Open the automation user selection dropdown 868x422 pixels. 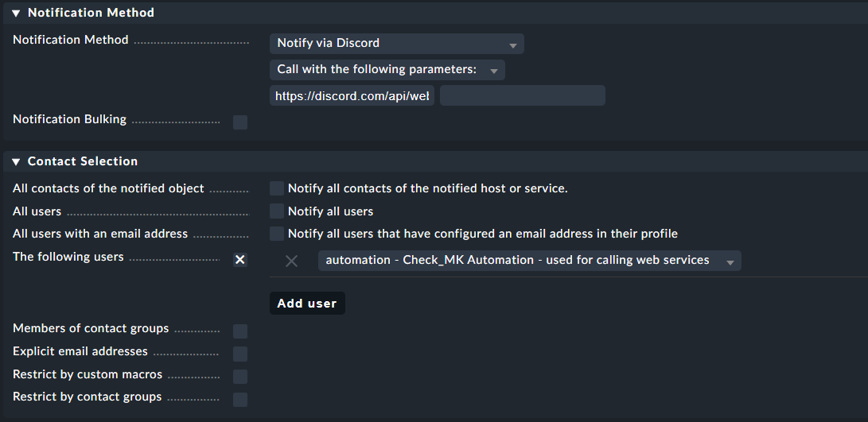click(x=529, y=261)
